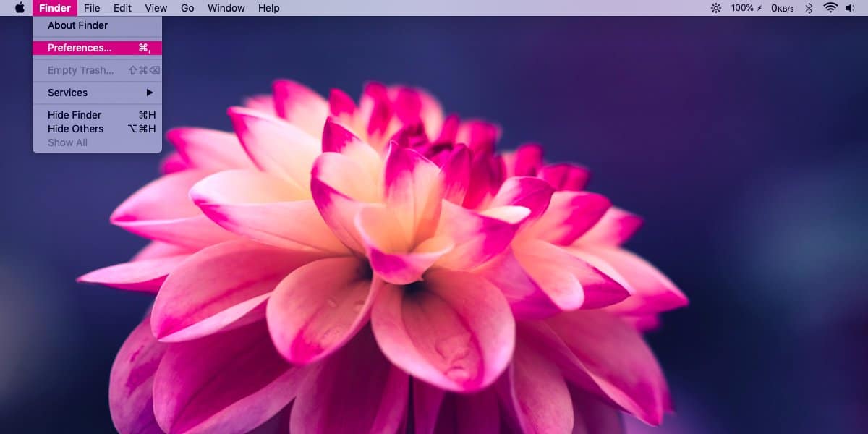
Task: Open the Window menu
Action: [x=226, y=8]
